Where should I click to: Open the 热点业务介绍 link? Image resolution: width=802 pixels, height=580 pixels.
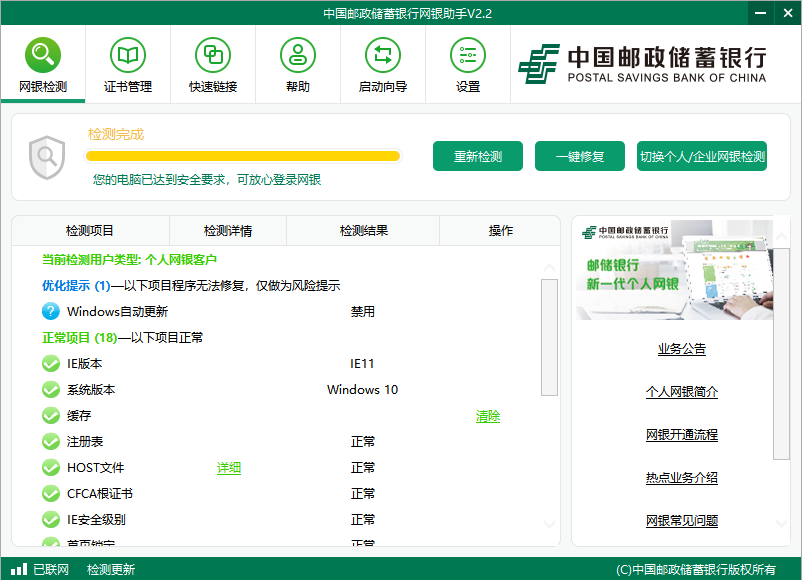click(682, 478)
